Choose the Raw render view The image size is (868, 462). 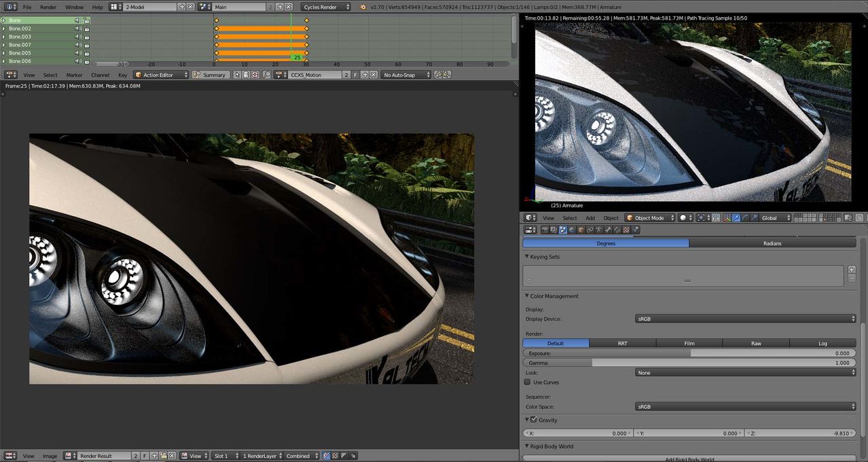pos(756,343)
